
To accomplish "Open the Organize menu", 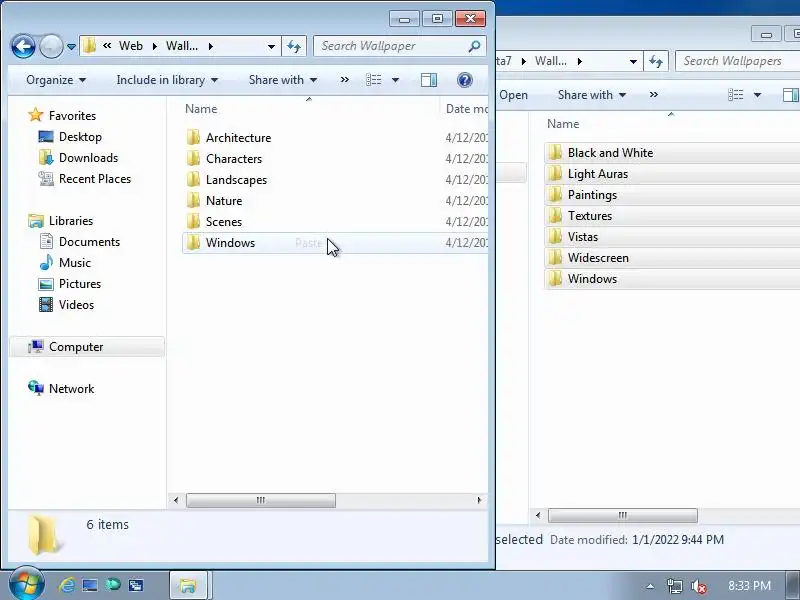I will point(56,80).
